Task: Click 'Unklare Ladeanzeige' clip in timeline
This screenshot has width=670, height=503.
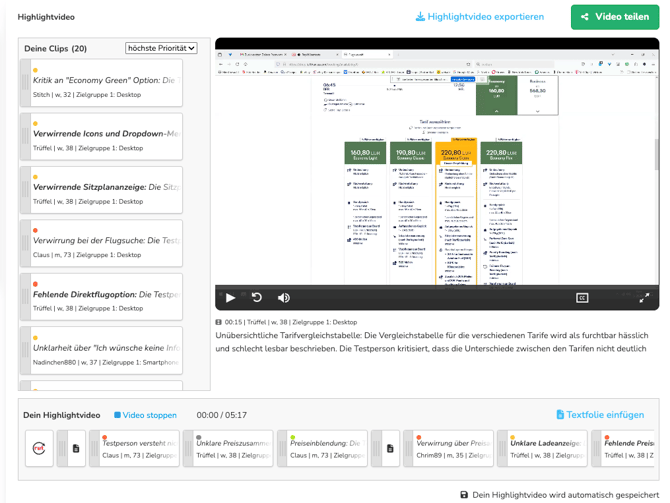Action: pyautogui.click(x=546, y=449)
